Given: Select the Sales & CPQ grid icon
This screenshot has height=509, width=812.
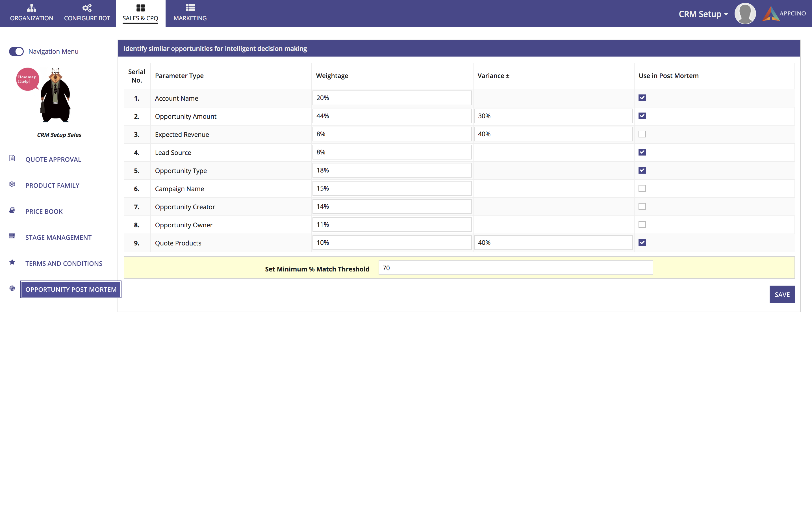Looking at the screenshot, I should [x=140, y=8].
